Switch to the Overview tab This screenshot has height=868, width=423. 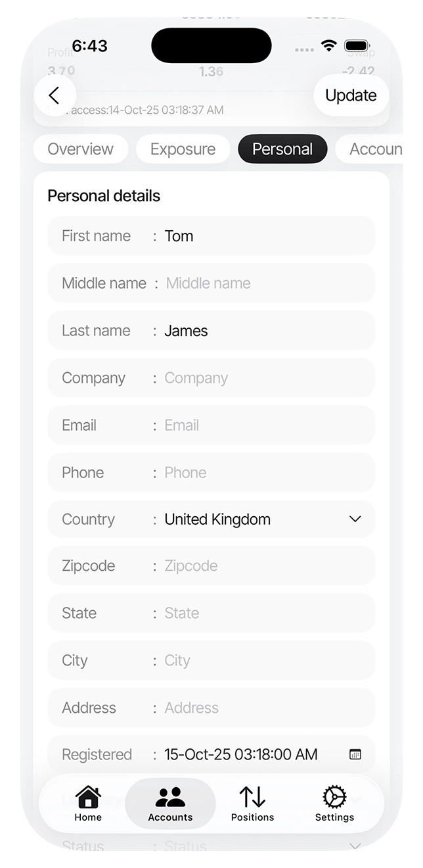tap(81, 149)
